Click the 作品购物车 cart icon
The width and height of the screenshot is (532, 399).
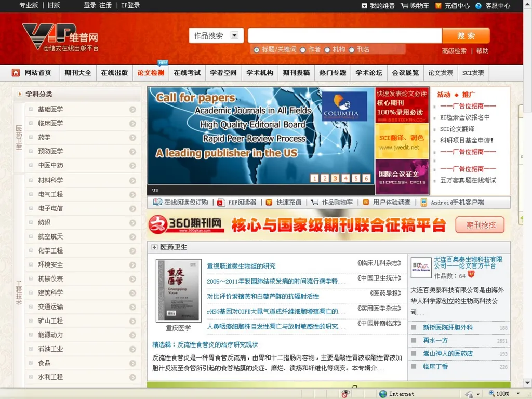click(315, 202)
